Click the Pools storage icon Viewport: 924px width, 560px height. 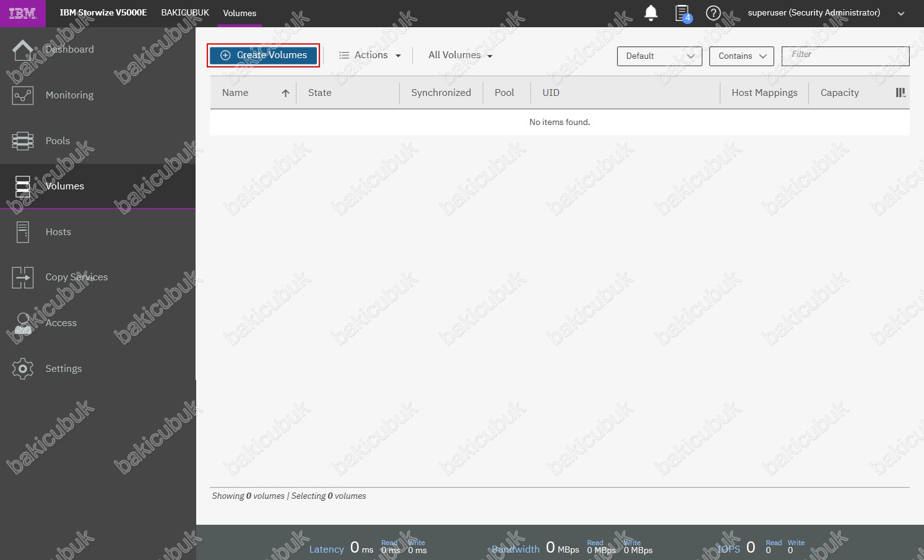pyautogui.click(x=23, y=141)
